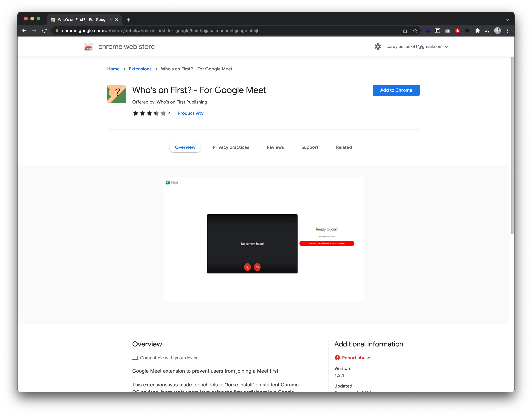The height and width of the screenshot is (415, 532).
Task: Open Chrome's three-dot menu
Action: tap(508, 31)
